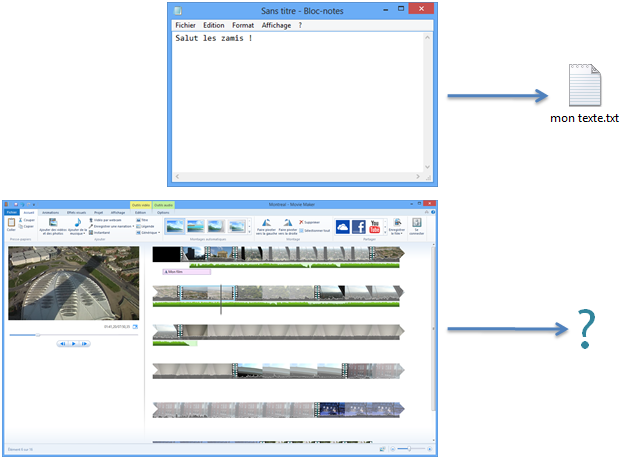Open the Format menu in Bloc-notes
The height and width of the screenshot is (460, 624).
click(x=243, y=25)
